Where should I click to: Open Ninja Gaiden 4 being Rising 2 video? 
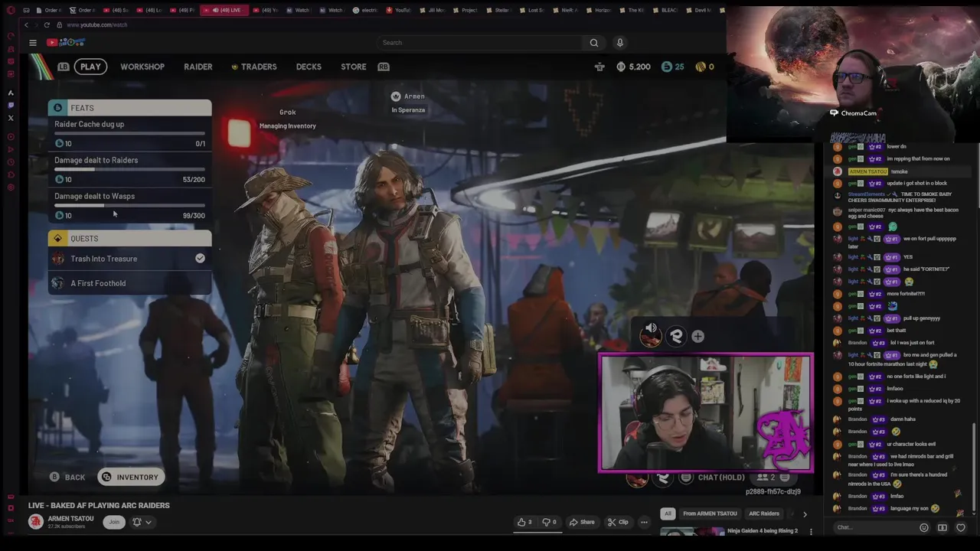(x=763, y=531)
